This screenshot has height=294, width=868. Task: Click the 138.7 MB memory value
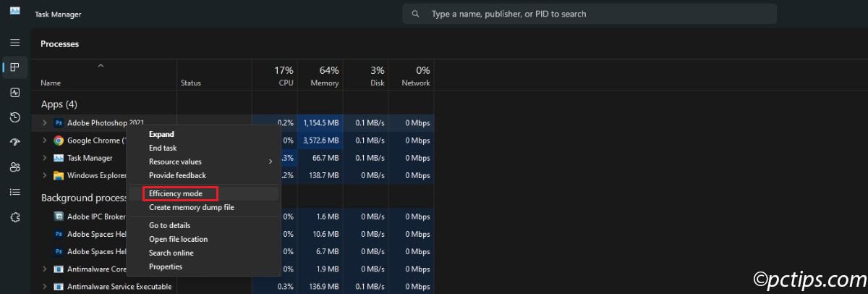click(323, 175)
